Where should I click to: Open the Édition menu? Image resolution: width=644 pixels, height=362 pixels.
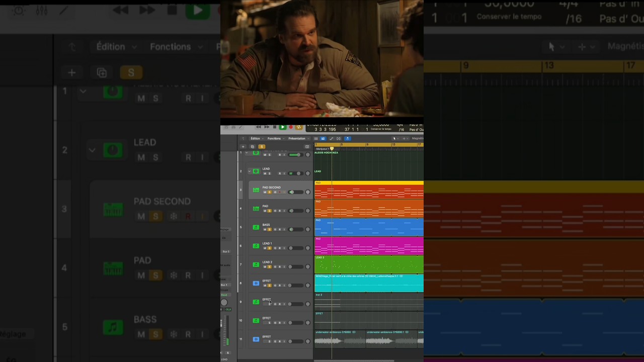coord(257,138)
